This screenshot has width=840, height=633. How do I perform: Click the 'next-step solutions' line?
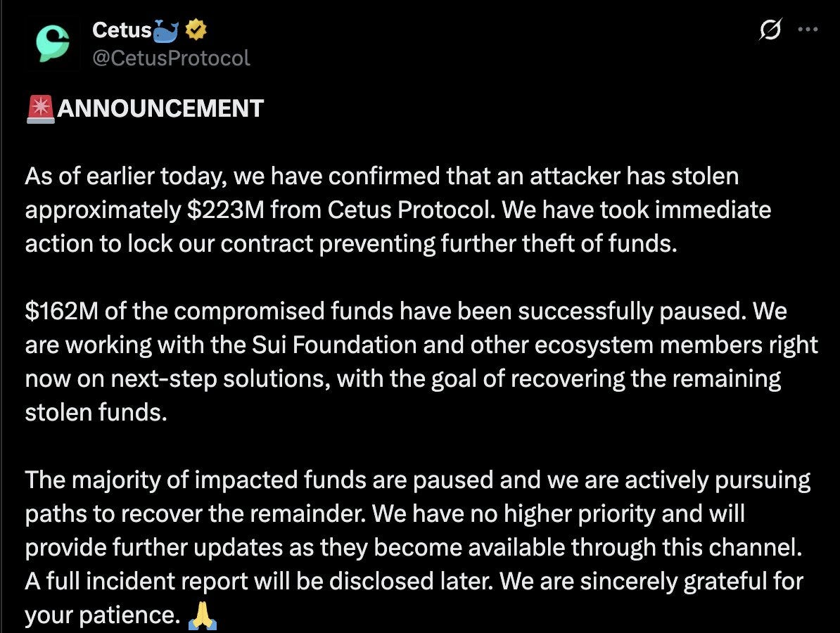[x=403, y=378]
